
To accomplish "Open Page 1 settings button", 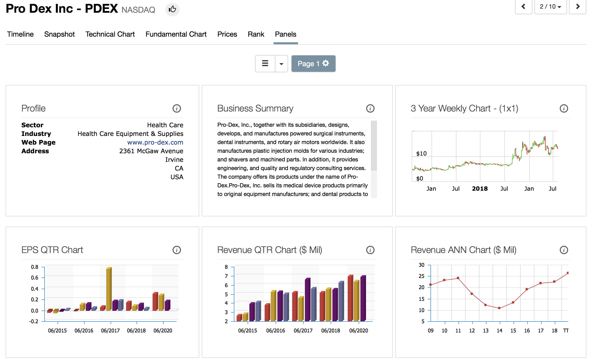I will pos(313,64).
